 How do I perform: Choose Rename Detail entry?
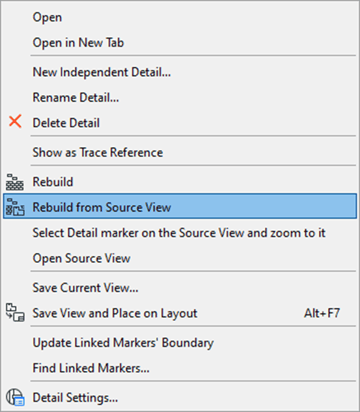tap(180, 98)
